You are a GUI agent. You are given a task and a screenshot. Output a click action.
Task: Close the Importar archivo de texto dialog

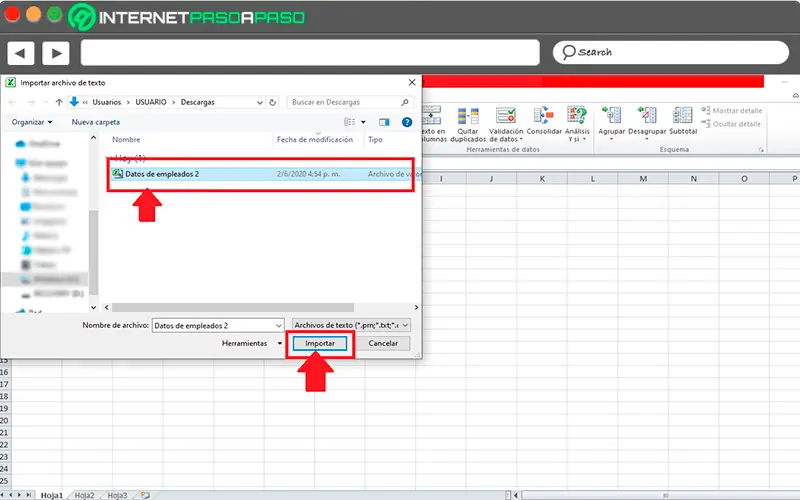pos(412,83)
